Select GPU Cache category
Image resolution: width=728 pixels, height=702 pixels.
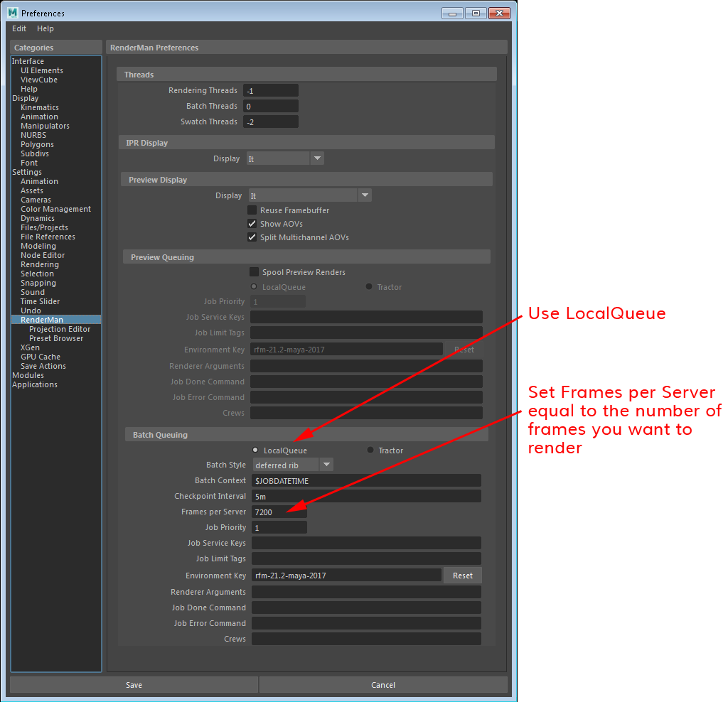[x=41, y=357]
